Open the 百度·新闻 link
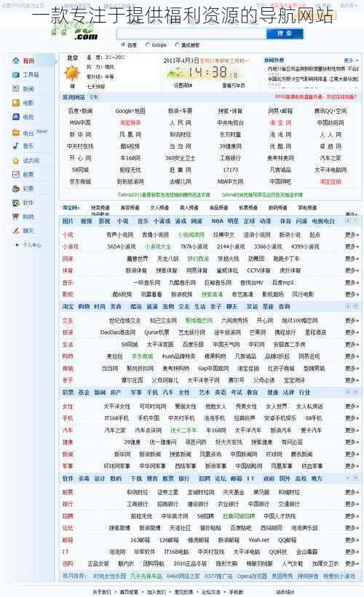 click(x=80, y=111)
